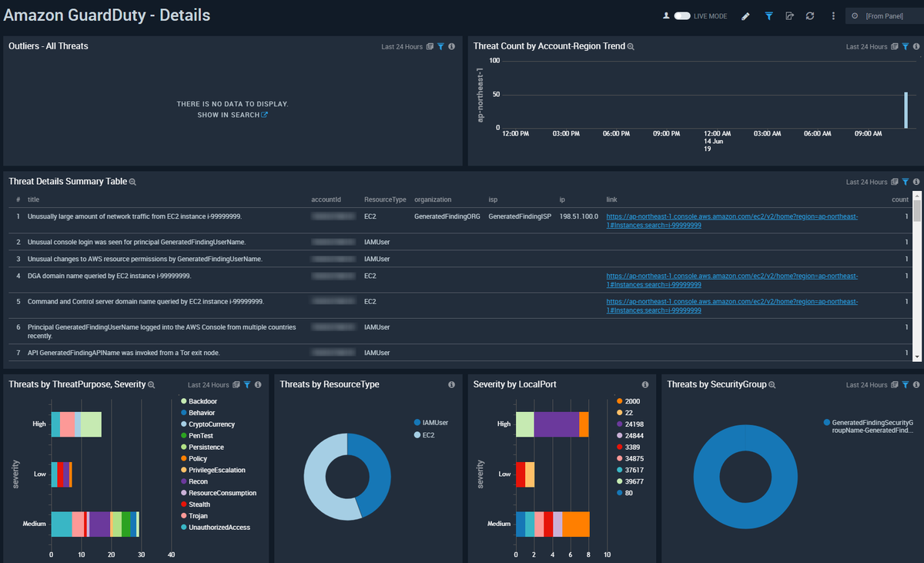Open the dashboard filter funnel icon
This screenshot has width=924, height=563.
pyautogui.click(x=768, y=16)
